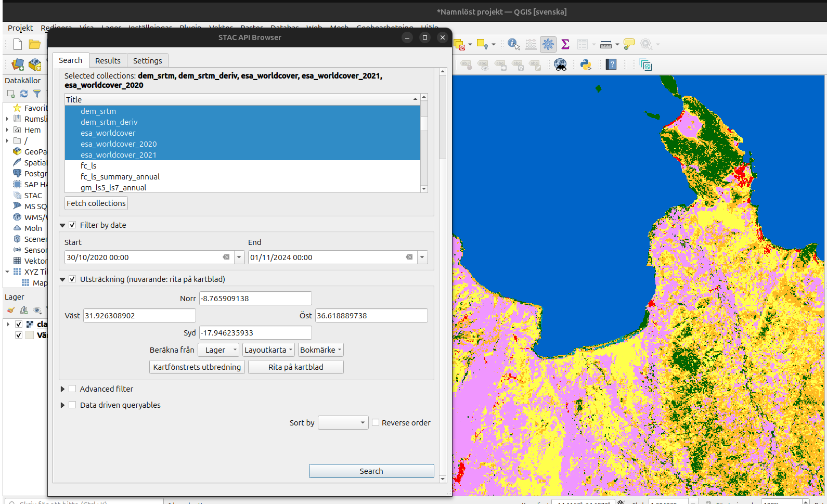The image size is (827, 504).
Task: Click the Title column header to sort
Action: tap(242, 100)
